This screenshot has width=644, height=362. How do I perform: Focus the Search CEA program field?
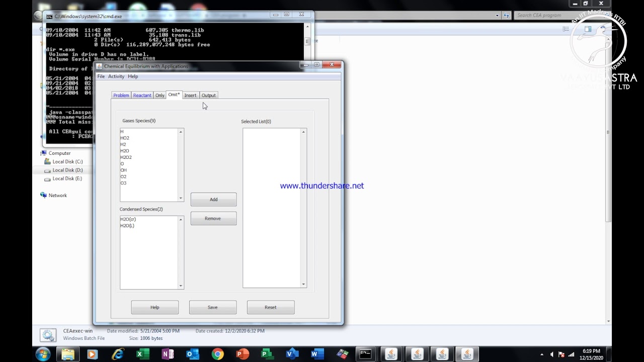click(558, 15)
